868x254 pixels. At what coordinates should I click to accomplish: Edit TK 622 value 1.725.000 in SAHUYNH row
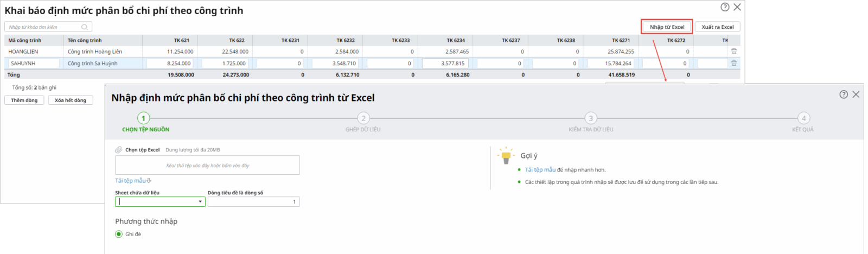pyautogui.click(x=225, y=63)
